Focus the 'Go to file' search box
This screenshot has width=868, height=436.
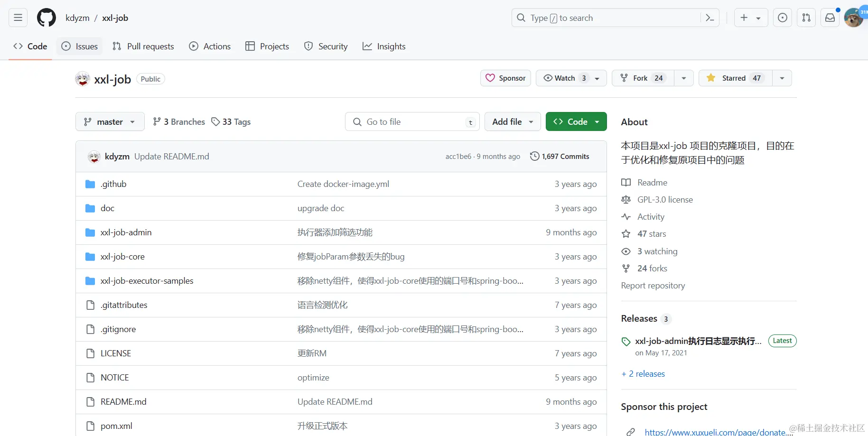pos(412,122)
